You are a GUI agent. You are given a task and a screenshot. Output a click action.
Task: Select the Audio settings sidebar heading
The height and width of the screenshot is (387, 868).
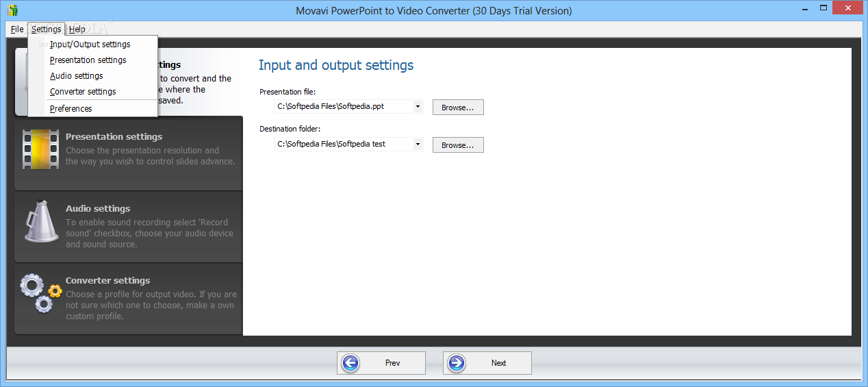[x=98, y=209]
